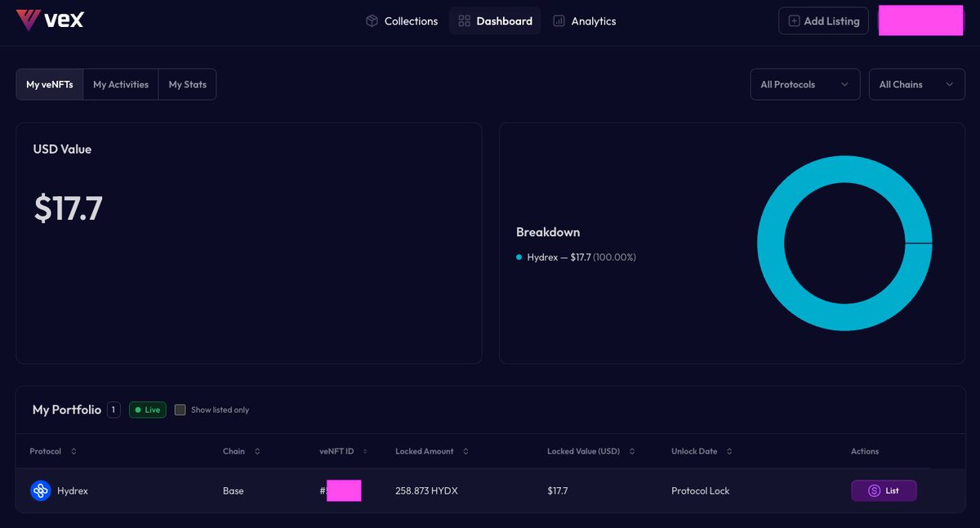Sort by veNFT ID column arrows

pyautogui.click(x=365, y=451)
